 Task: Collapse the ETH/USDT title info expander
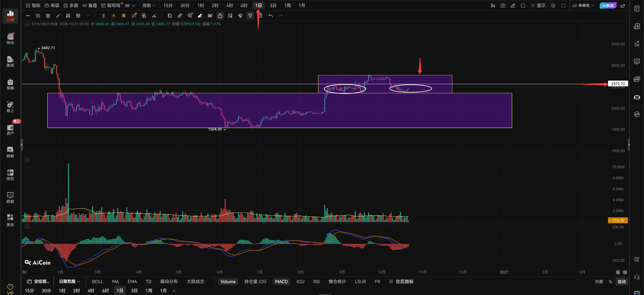click(x=27, y=24)
